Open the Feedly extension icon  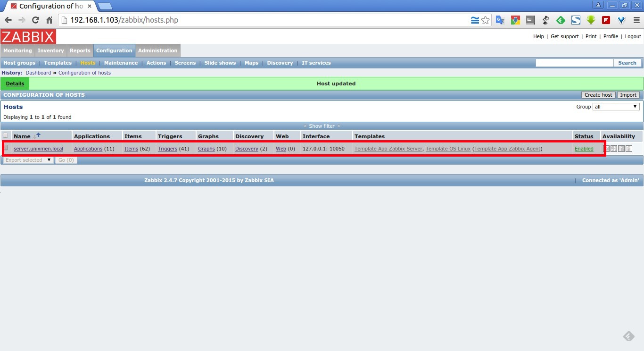pos(561,20)
